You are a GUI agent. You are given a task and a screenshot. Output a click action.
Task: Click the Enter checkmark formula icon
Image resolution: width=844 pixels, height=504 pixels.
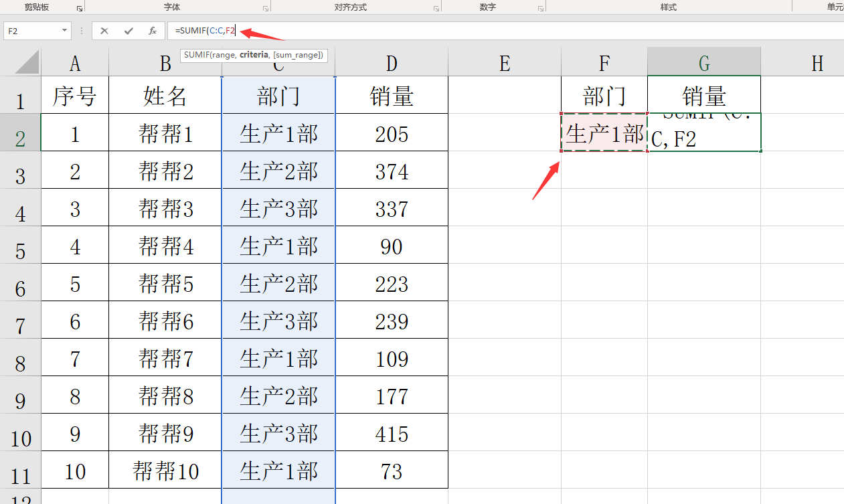pos(129,31)
